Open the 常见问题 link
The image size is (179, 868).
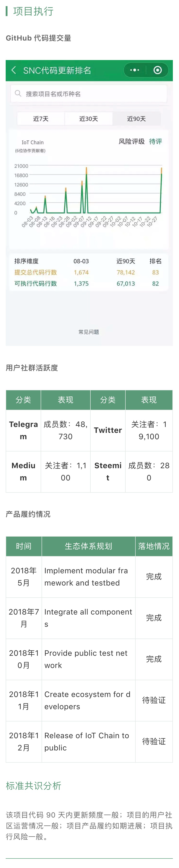coord(89,332)
